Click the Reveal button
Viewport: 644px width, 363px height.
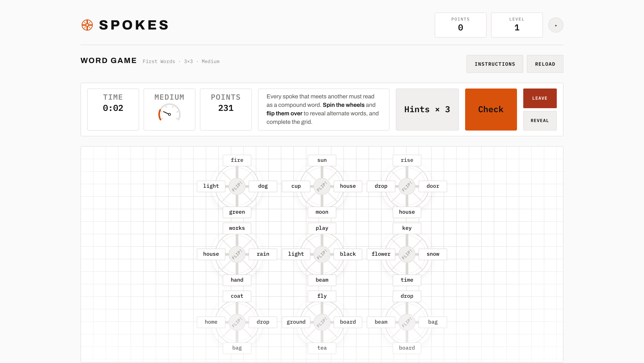540,121
